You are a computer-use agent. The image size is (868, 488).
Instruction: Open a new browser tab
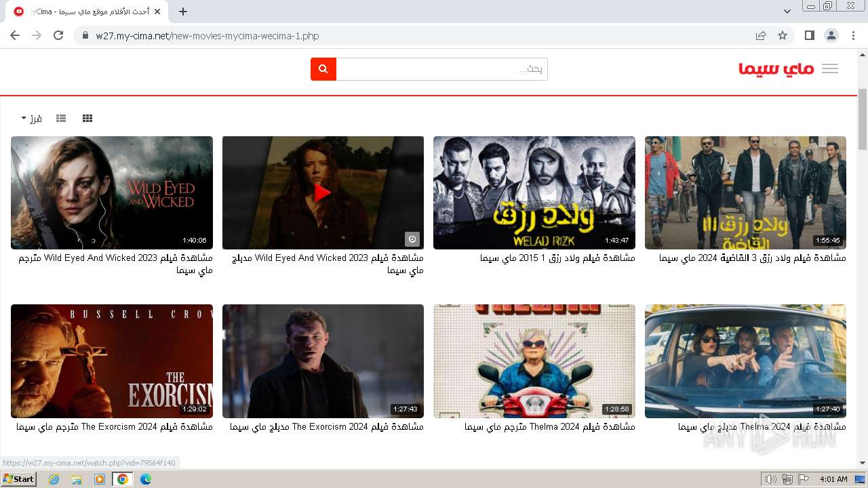tap(183, 12)
